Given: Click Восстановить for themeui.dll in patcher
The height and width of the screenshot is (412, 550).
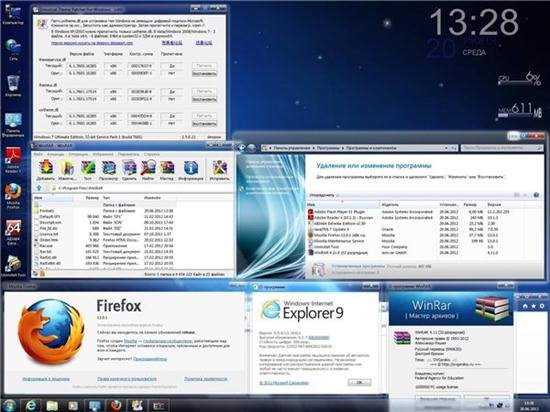Looking at the screenshot, I should click(x=204, y=99).
